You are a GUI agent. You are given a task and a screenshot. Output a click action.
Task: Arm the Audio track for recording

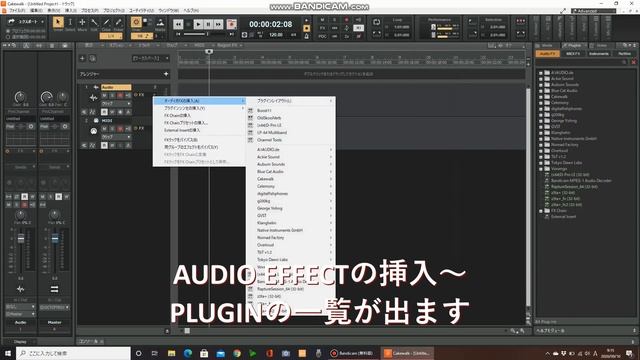tap(120, 95)
